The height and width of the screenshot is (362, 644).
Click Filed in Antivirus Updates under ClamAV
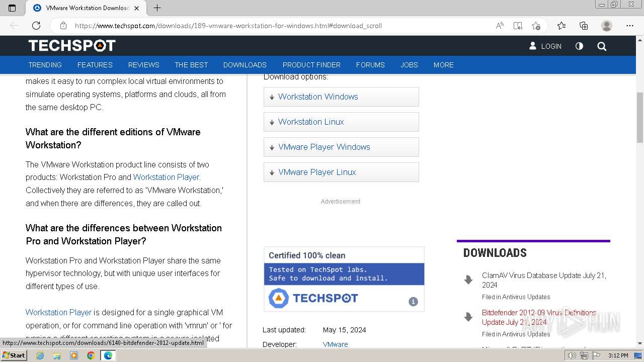[516, 297]
